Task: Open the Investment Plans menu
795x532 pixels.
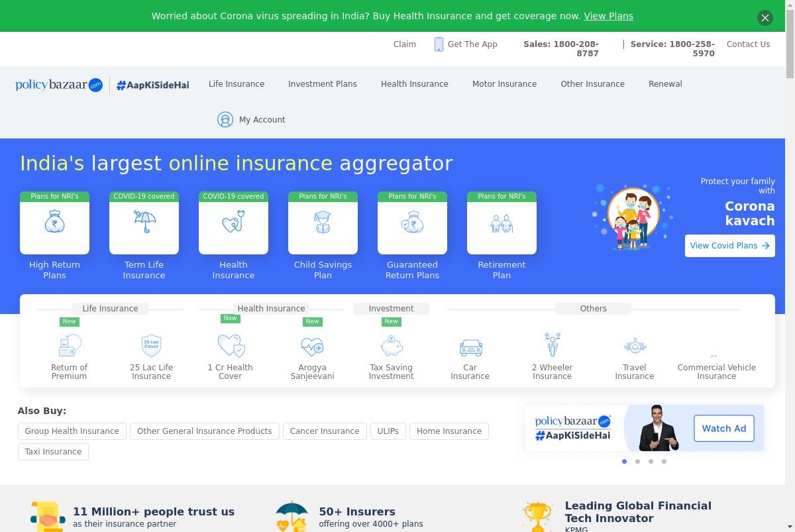Action: (x=323, y=84)
